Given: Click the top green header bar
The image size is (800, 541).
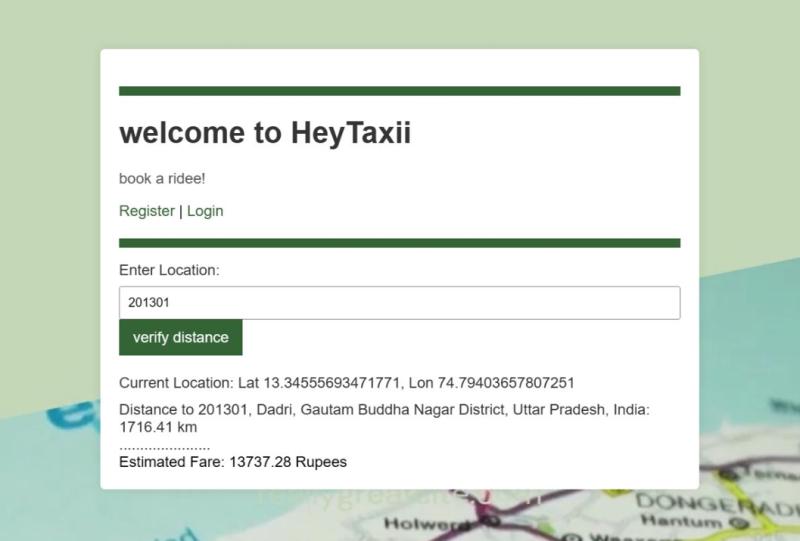Looking at the screenshot, I should [399, 91].
